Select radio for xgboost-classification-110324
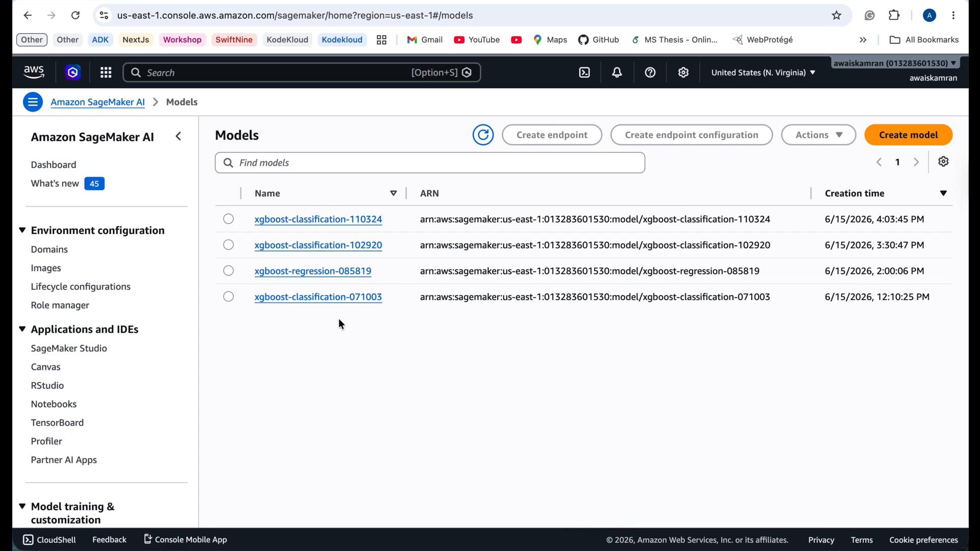The width and height of the screenshot is (980, 551). click(x=229, y=219)
